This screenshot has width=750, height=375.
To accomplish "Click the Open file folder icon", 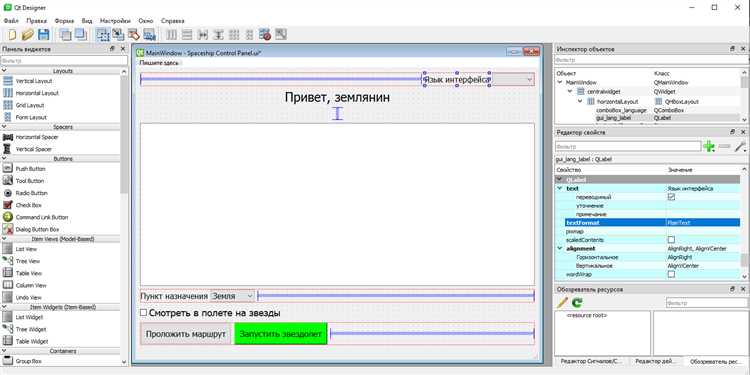I will tap(28, 34).
